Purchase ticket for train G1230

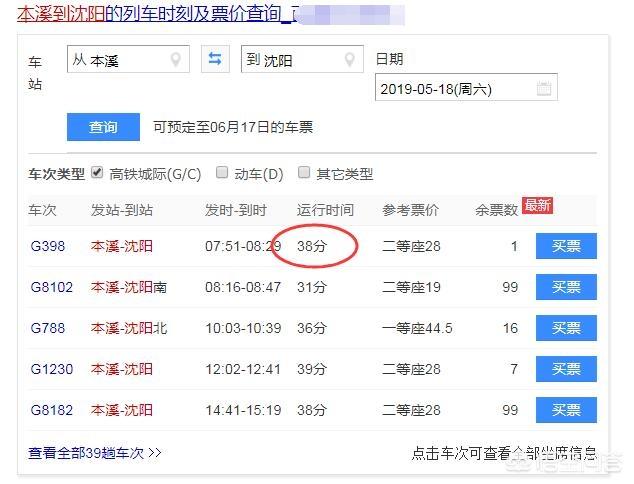tap(566, 369)
